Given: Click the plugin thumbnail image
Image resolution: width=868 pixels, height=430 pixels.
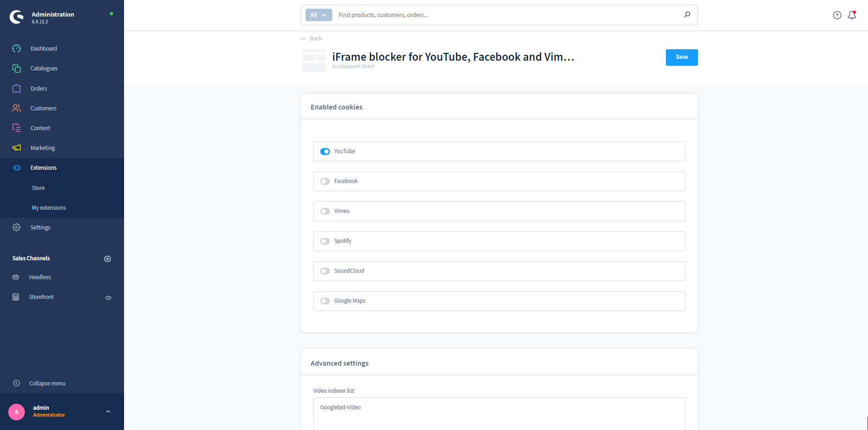Looking at the screenshot, I should 314,60.
